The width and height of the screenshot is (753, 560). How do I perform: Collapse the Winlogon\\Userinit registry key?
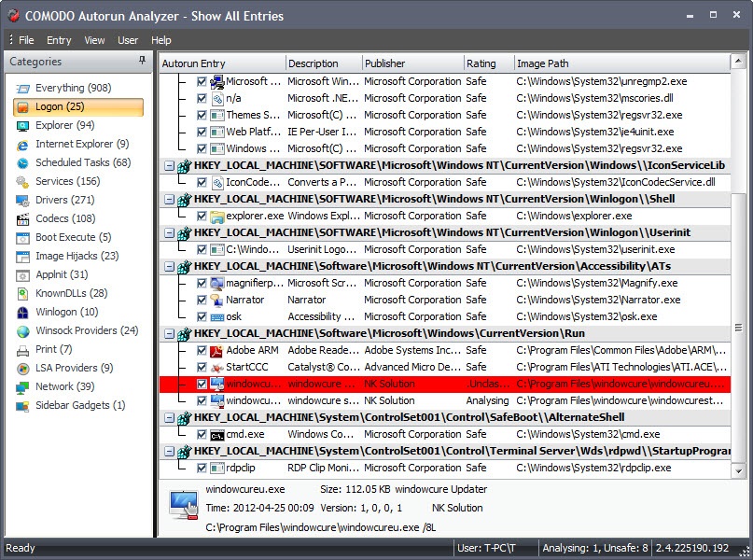169,233
